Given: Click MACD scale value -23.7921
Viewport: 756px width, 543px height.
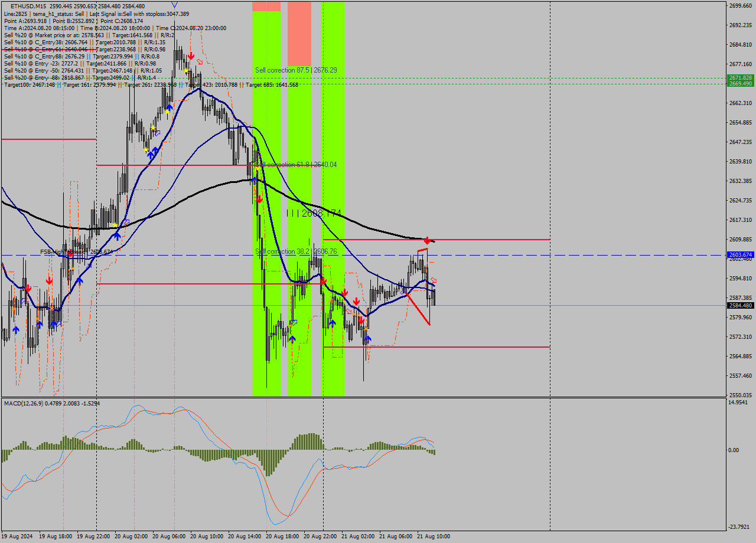Looking at the screenshot, I should pos(740,527).
